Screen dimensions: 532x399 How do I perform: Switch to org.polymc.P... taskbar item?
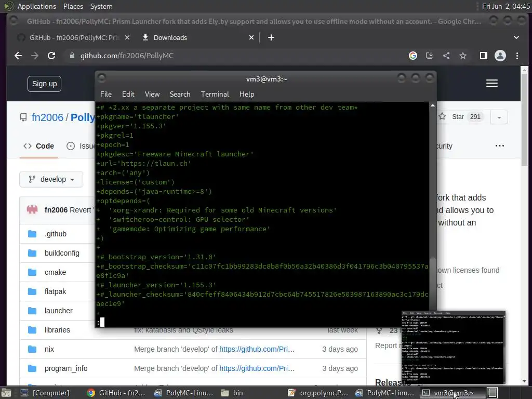317,393
